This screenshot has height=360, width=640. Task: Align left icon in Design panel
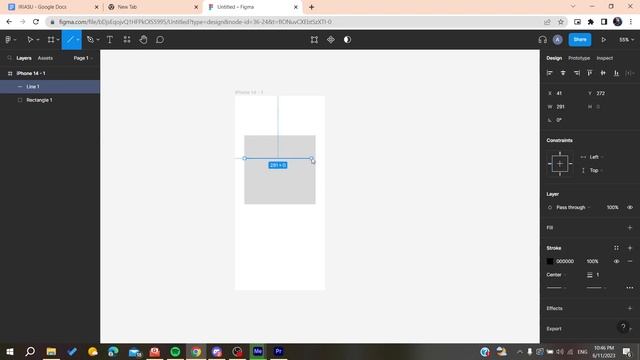click(550, 73)
